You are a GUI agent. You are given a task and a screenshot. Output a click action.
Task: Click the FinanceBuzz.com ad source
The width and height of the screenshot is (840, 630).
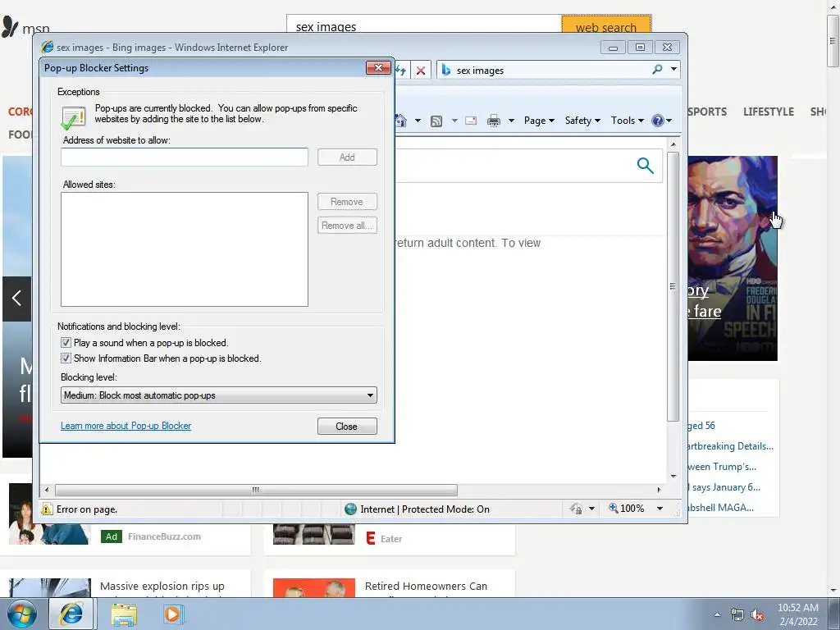click(164, 536)
